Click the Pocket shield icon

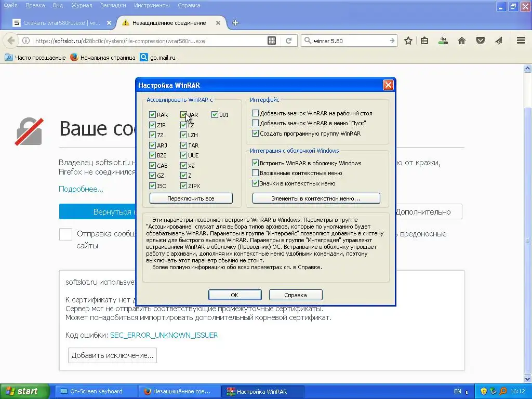tap(481, 41)
